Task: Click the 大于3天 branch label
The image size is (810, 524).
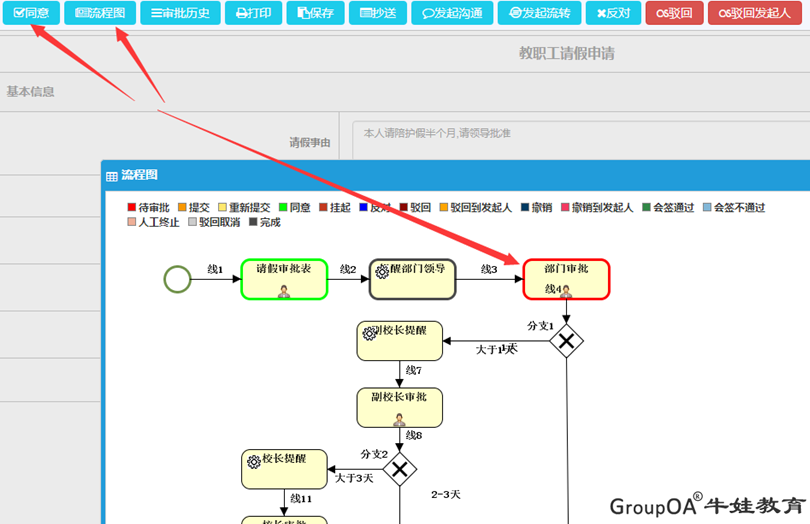Action: click(x=354, y=479)
